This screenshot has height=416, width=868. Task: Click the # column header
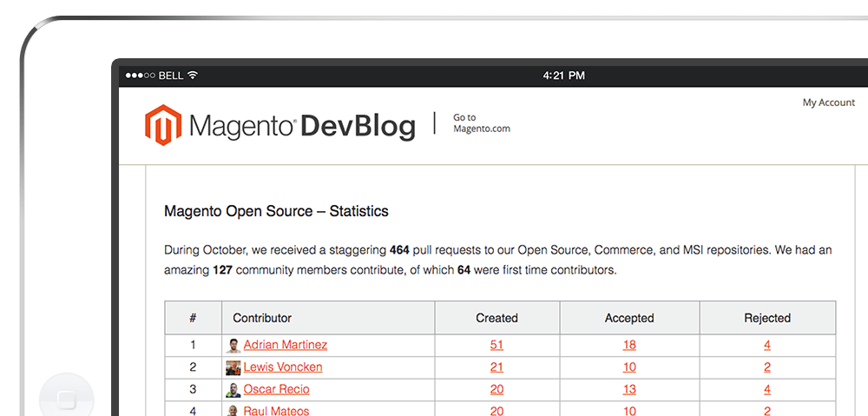point(193,318)
